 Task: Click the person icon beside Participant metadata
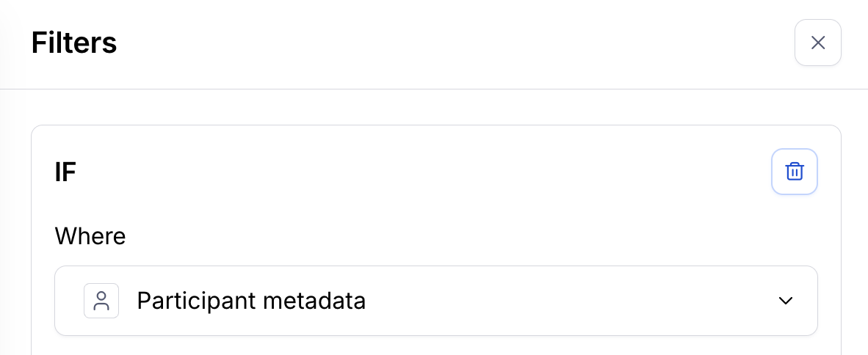(x=101, y=301)
